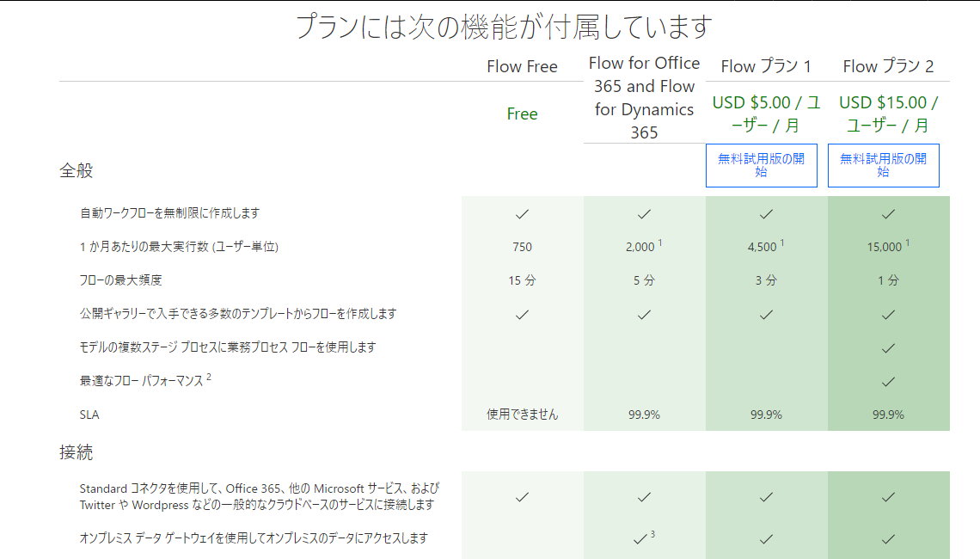Click Flow プラン 1 checkmark in 公開ギャラリー row
Image resolution: width=980 pixels, height=559 pixels.
[766, 315]
